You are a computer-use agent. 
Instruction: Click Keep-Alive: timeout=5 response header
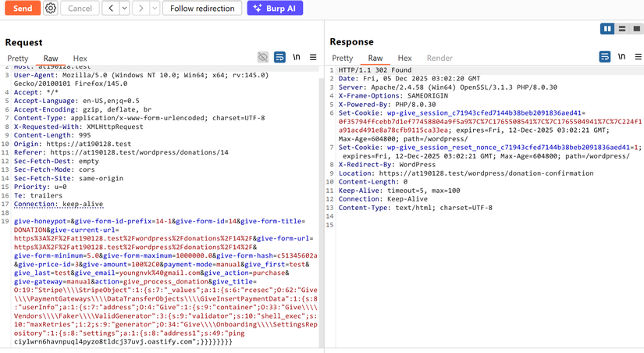399,191
